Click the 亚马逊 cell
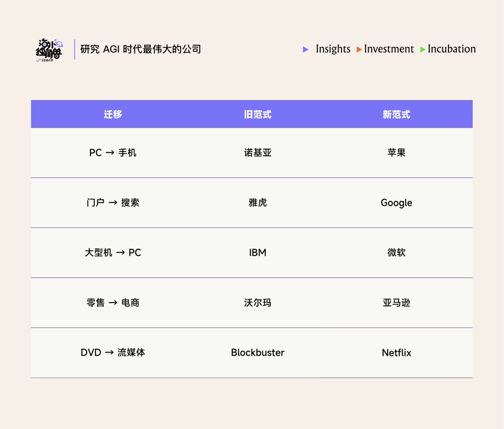 tap(396, 303)
